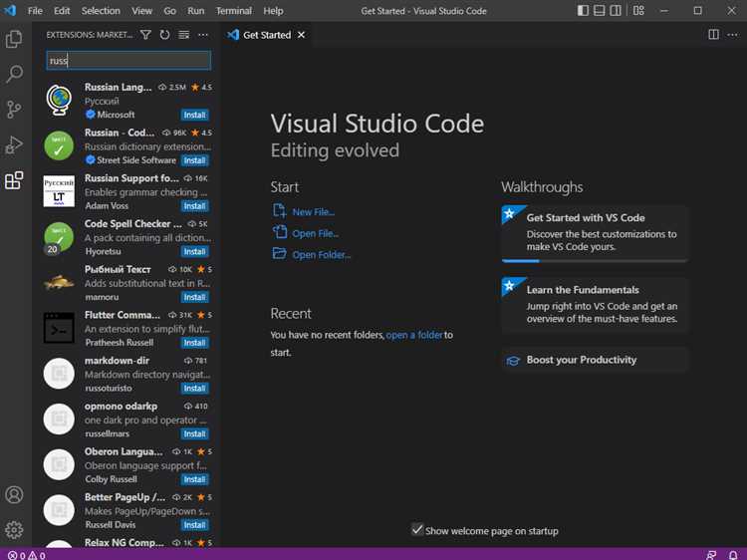
Task: Open the Selection menu
Action: [x=101, y=11]
